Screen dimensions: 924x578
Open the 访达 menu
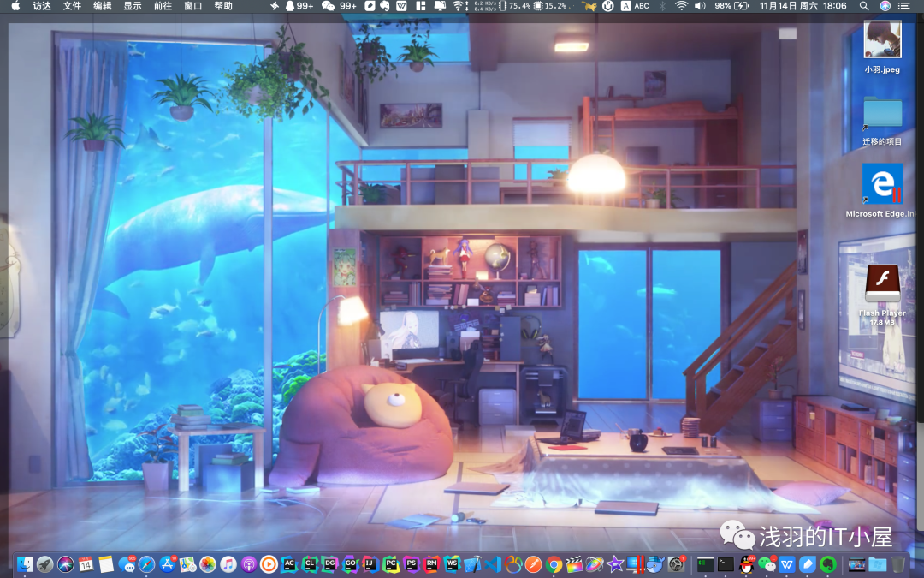coord(42,6)
